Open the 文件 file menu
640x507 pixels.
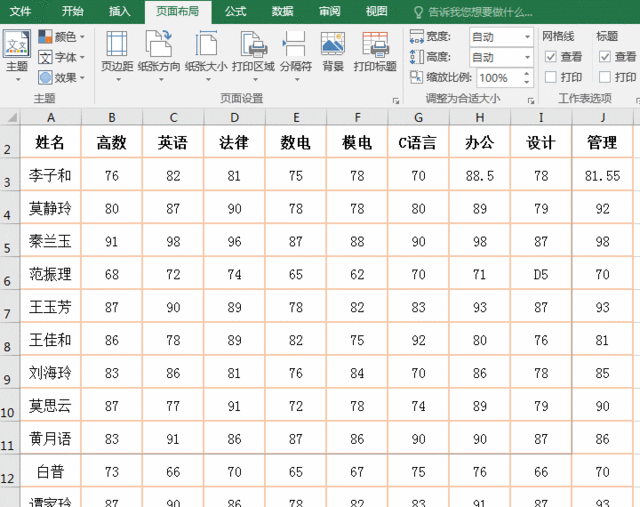click(x=20, y=12)
